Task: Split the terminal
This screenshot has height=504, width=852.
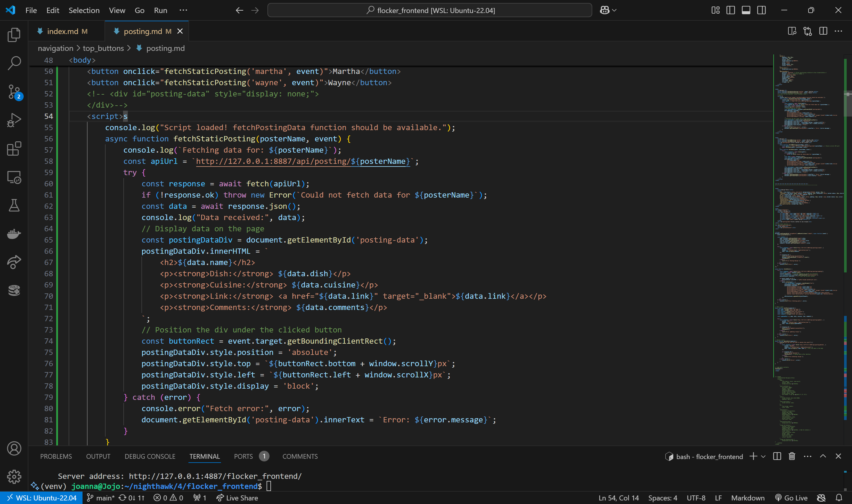Action: tap(777, 456)
